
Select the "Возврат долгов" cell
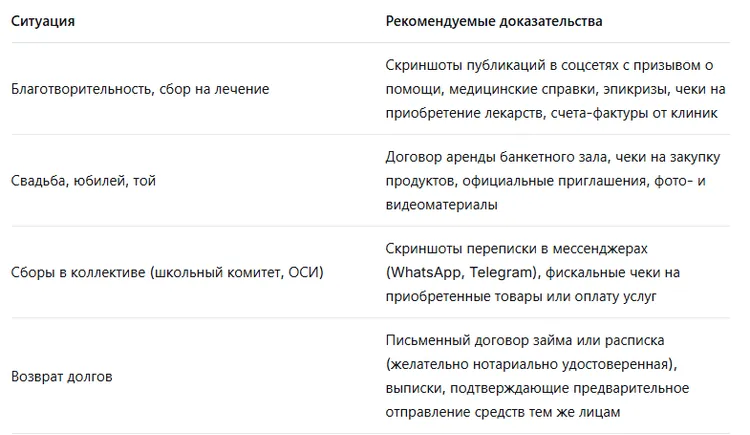(x=62, y=377)
